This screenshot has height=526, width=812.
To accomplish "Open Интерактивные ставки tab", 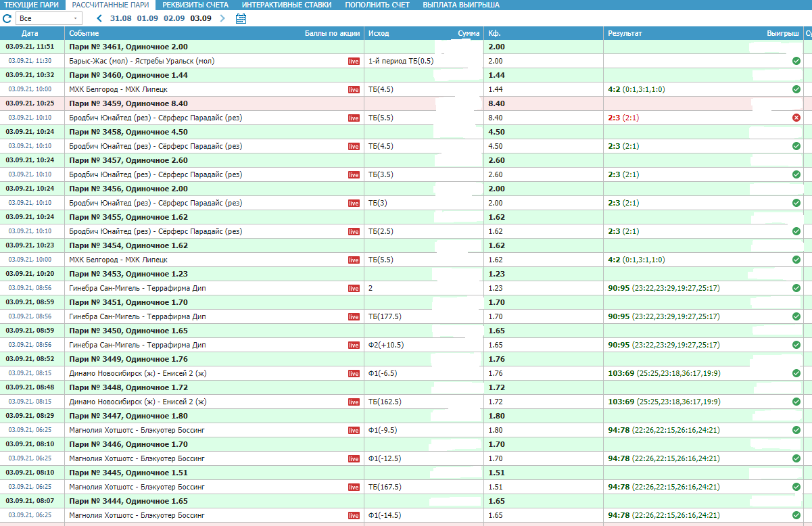I will 287,5.
